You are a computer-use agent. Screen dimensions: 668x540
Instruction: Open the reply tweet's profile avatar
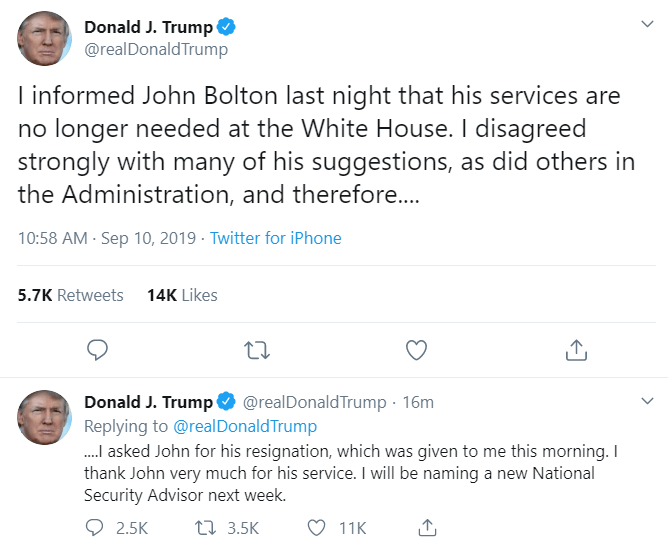click(x=45, y=417)
